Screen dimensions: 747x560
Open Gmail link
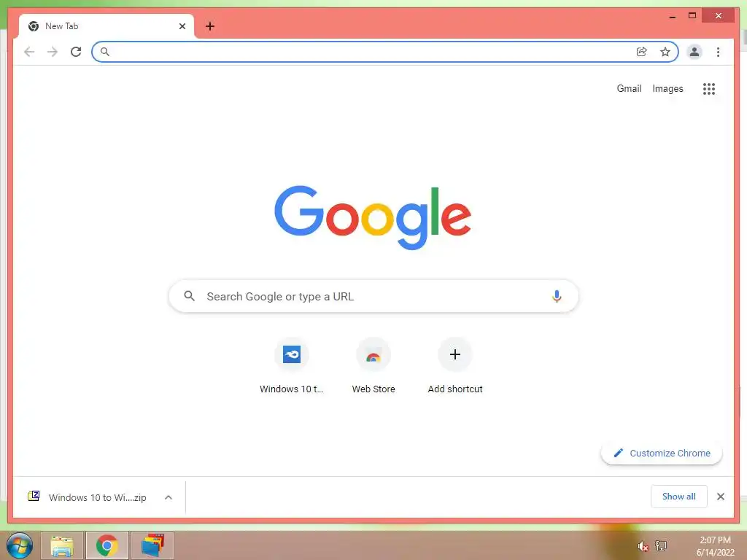[629, 88]
